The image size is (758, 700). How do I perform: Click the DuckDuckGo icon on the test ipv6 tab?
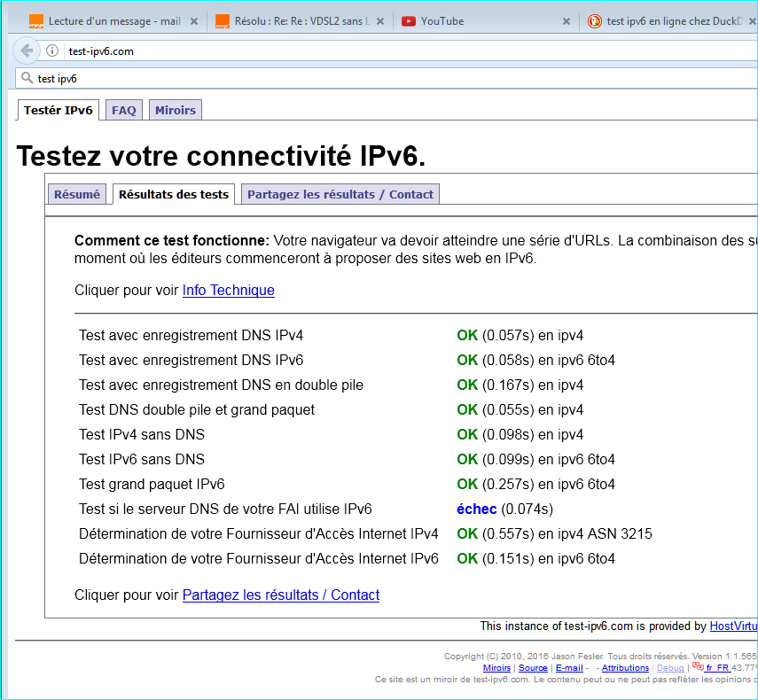tap(594, 20)
